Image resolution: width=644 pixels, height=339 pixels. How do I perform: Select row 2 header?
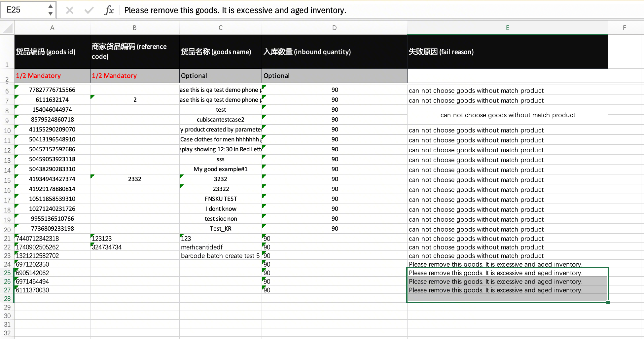pyautogui.click(x=7, y=79)
